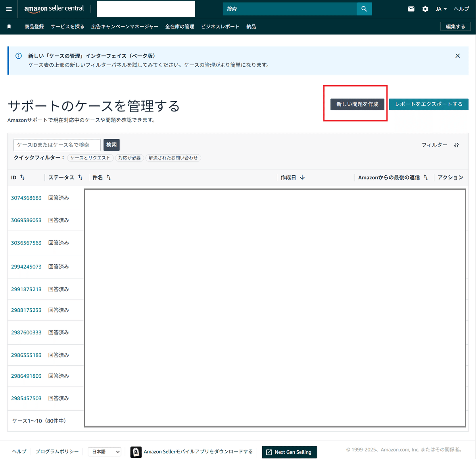The width and height of the screenshot is (476, 459).
Task: Click Amazon Sellerモバイルアプリをダウンロードする link
Action: (198, 451)
